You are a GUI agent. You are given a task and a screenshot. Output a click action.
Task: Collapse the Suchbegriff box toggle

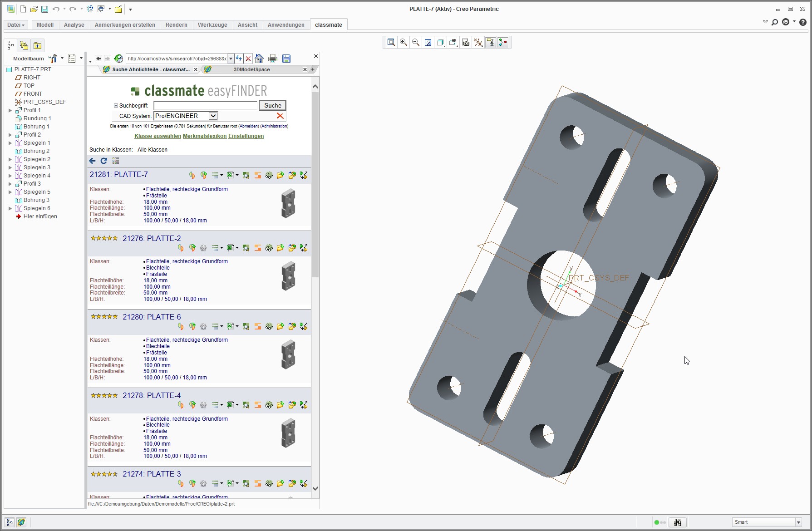click(116, 106)
